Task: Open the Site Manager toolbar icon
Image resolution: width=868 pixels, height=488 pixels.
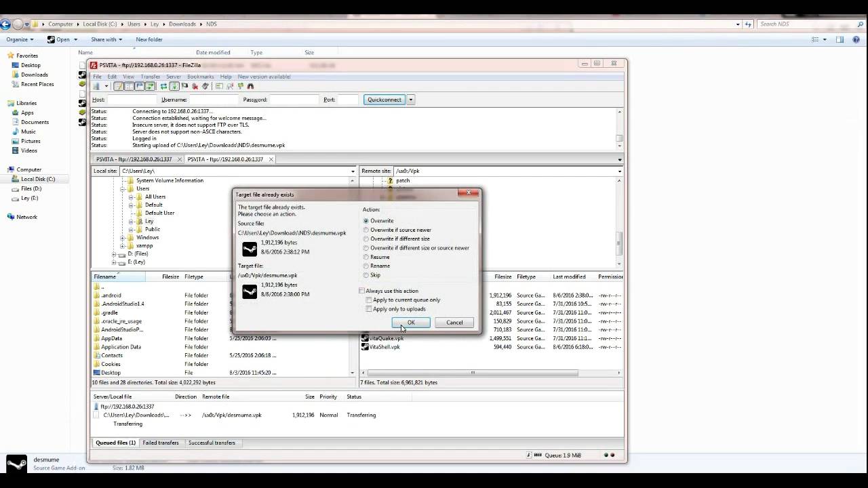Action: (96, 86)
